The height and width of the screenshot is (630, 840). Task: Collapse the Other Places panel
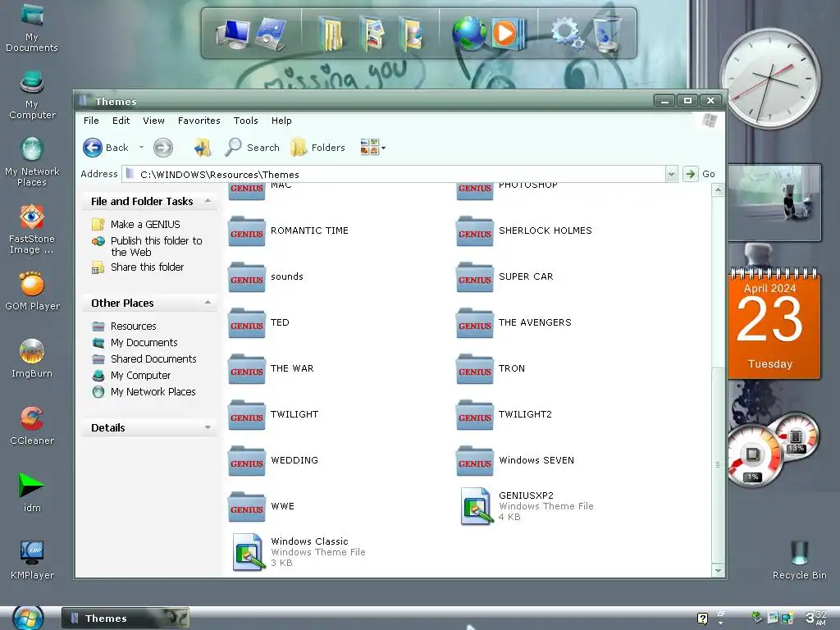click(208, 304)
